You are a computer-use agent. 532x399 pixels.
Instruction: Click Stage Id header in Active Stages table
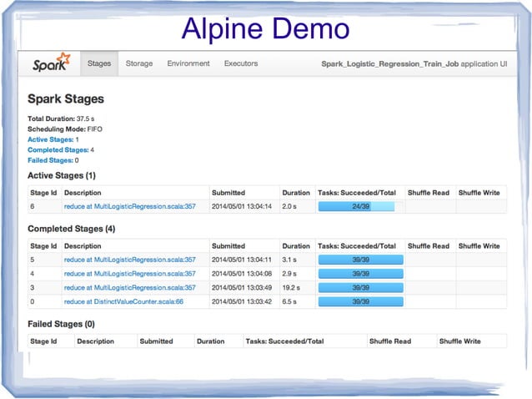43,193
